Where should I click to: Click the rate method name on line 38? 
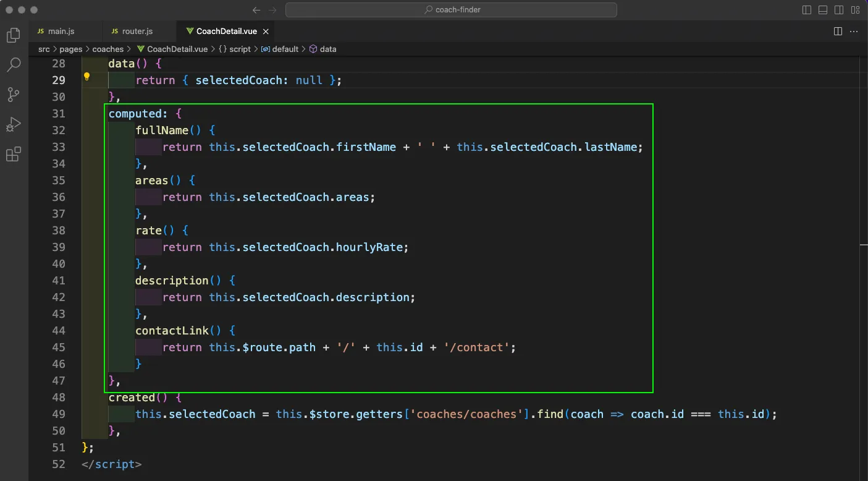[x=149, y=231]
